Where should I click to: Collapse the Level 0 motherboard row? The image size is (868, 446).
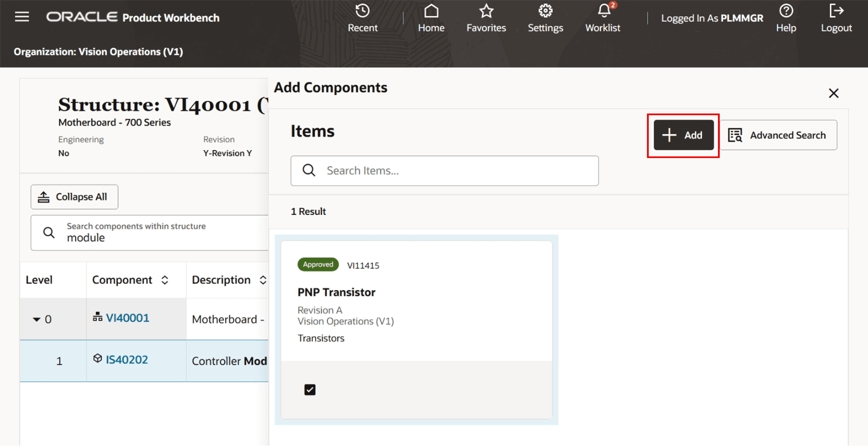[x=37, y=319]
